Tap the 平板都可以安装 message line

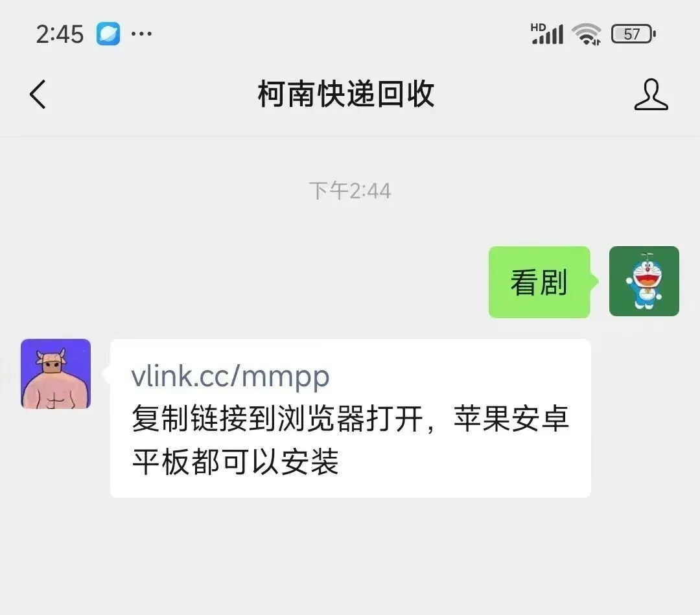pyautogui.click(x=236, y=461)
